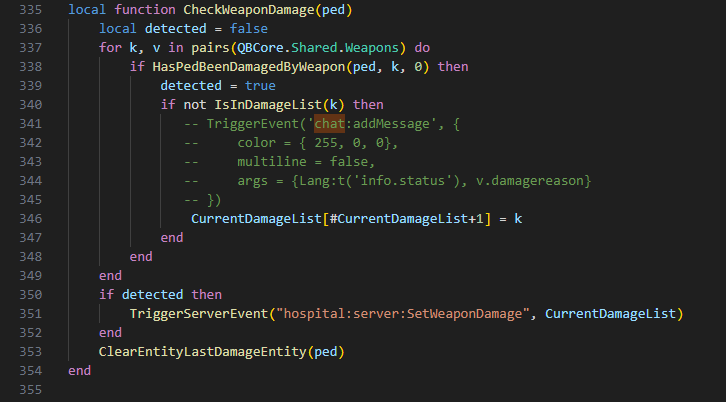Click the 'false' value on line 336
The height and width of the screenshot is (402, 726).
(x=249, y=29)
